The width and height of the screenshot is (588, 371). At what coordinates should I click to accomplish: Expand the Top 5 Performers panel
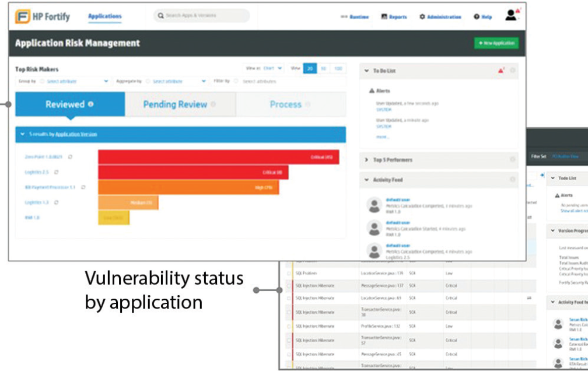coord(366,160)
